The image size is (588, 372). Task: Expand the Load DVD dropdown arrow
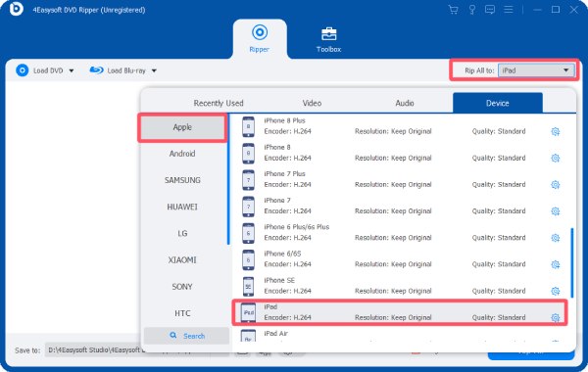pyautogui.click(x=72, y=70)
